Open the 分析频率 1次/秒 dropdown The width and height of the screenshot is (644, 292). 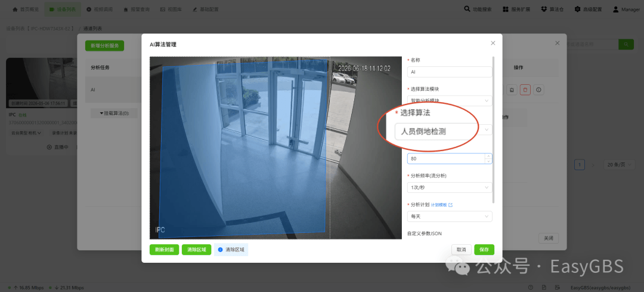click(450, 187)
